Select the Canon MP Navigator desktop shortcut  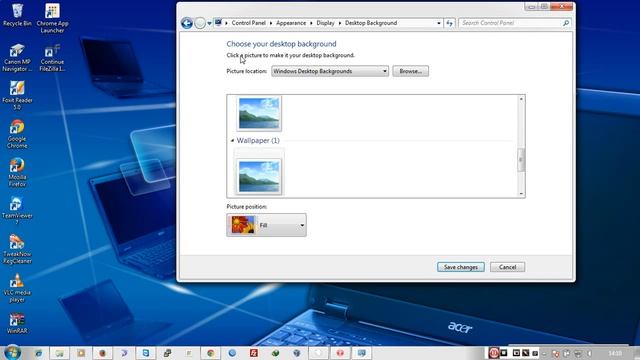[17, 58]
